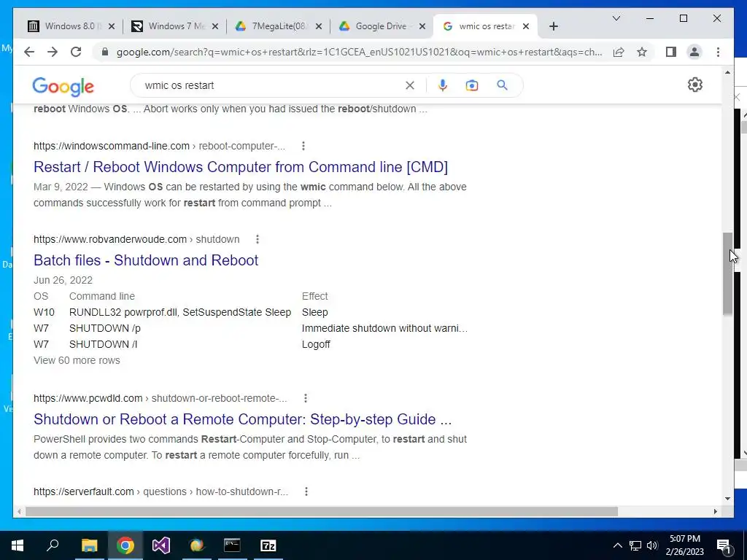Click the windowscommand-line.com URL breadcrumb
This screenshot has width=747, height=560.
[x=159, y=146]
